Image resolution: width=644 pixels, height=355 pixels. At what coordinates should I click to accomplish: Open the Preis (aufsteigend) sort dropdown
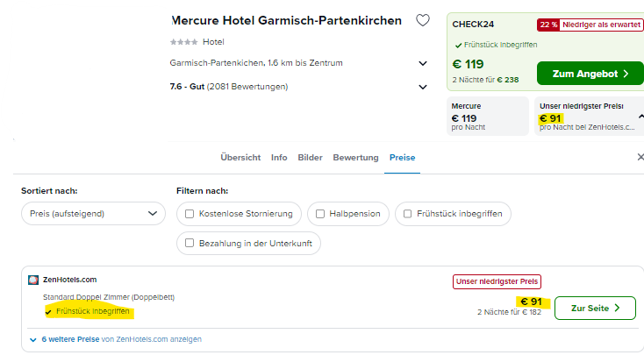click(93, 213)
